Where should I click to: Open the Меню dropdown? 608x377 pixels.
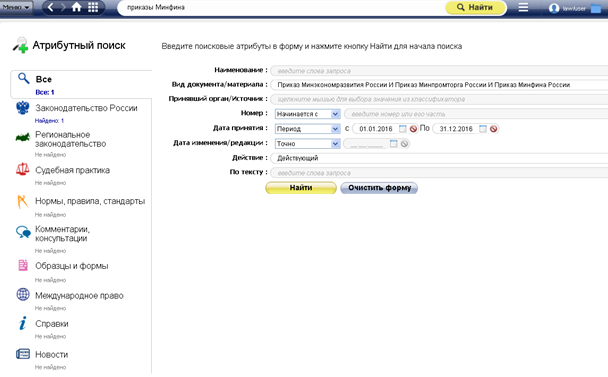16,7
